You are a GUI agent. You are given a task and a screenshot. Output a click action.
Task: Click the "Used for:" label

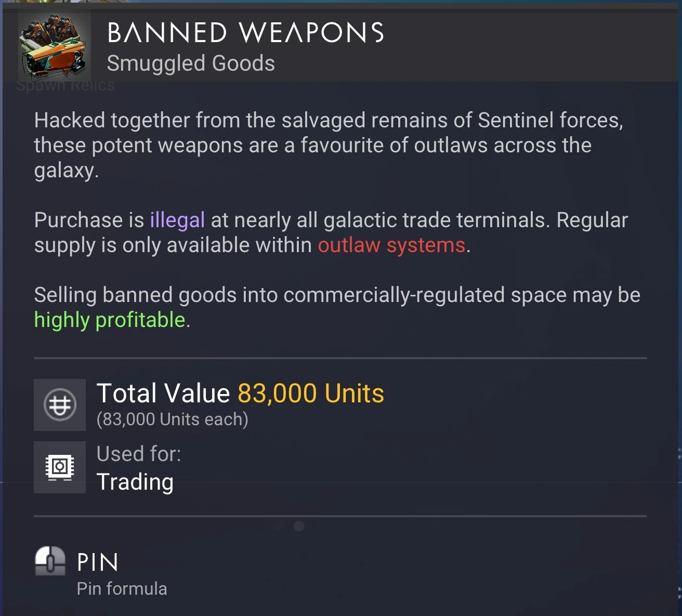click(x=139, y=454)
